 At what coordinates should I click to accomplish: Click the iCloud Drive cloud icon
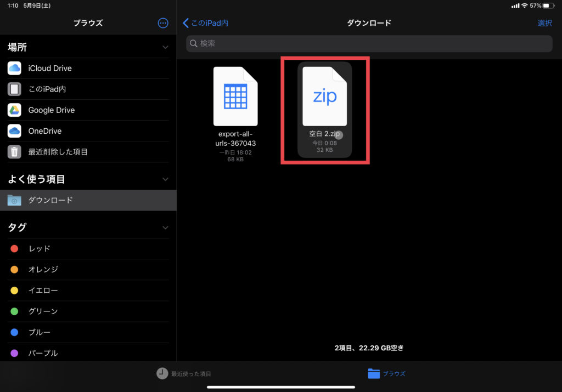point(14,68)
